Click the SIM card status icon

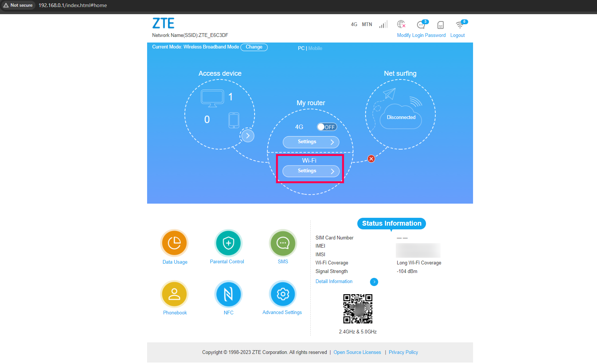441,25
